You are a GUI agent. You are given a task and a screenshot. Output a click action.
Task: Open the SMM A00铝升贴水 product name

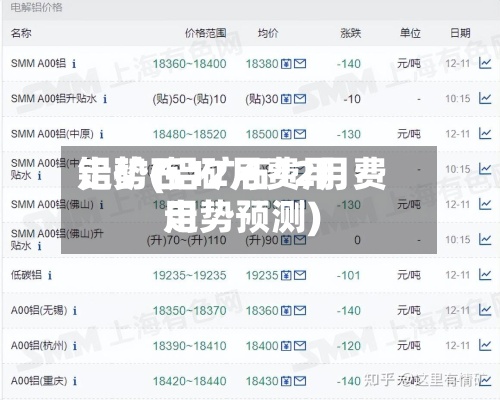[54, 99]
